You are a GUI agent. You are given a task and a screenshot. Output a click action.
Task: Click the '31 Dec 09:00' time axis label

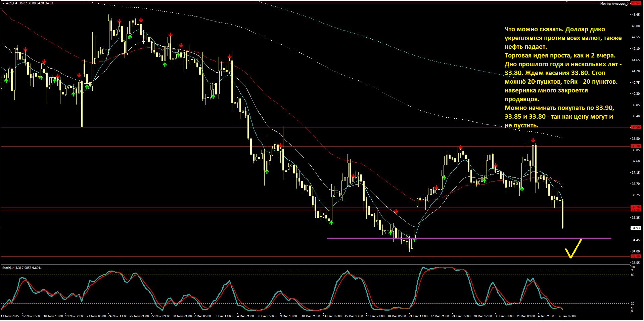click(x=525, y=316)
